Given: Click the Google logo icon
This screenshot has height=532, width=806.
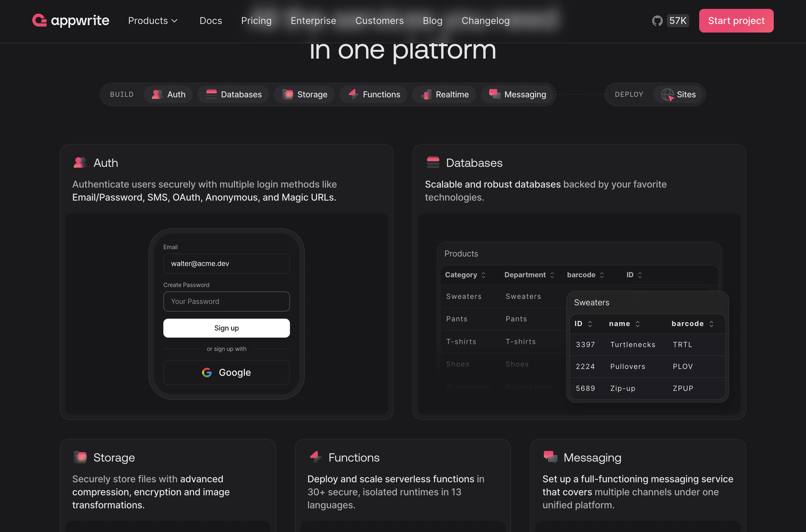Looking at the screenshot, I should (x=207, y=372).
